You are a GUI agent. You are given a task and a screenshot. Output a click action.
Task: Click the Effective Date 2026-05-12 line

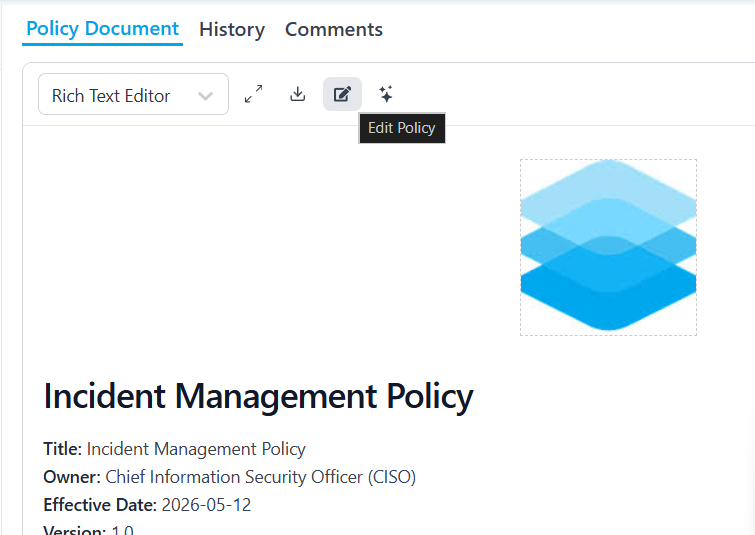click(147, 505)
